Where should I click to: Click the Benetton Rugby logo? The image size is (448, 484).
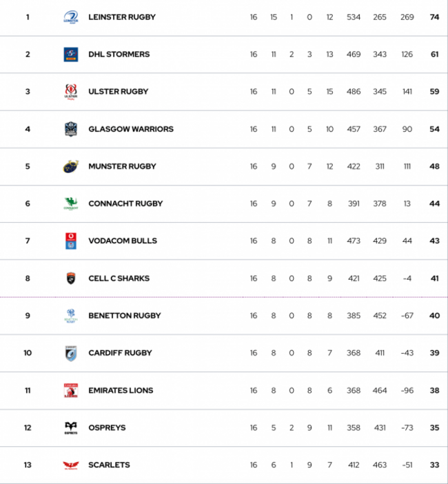point(71,316)
